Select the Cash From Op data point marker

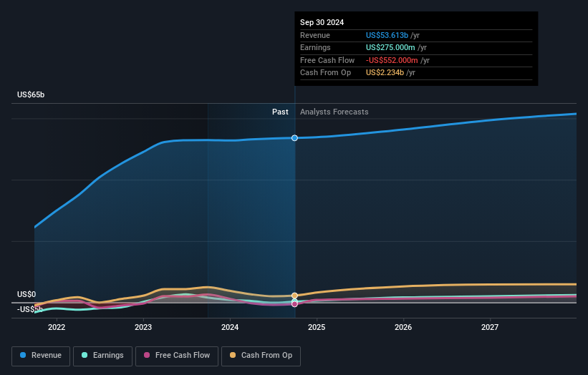coord(295,296)
